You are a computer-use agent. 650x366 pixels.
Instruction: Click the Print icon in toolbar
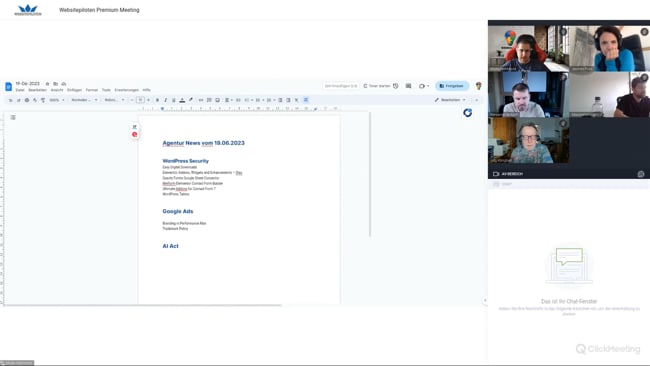[x=27, y=100]
